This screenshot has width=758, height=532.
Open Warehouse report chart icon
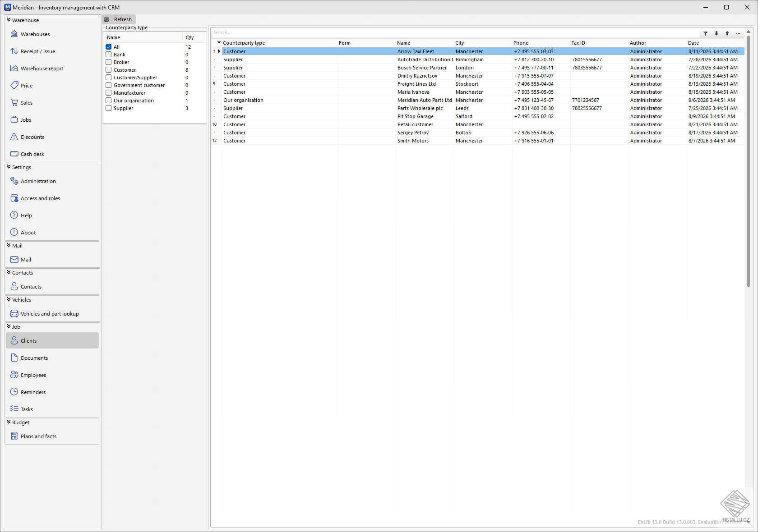coord(14,69)
